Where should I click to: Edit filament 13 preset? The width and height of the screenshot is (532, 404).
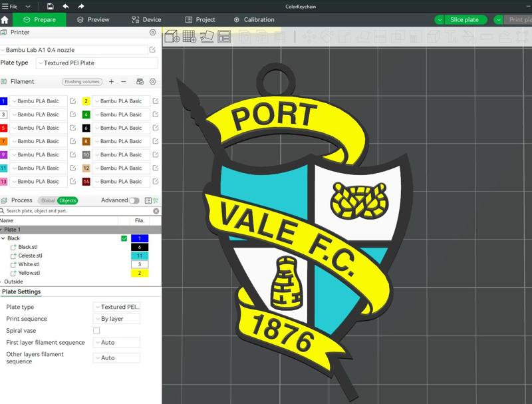(x=72, y=181)
